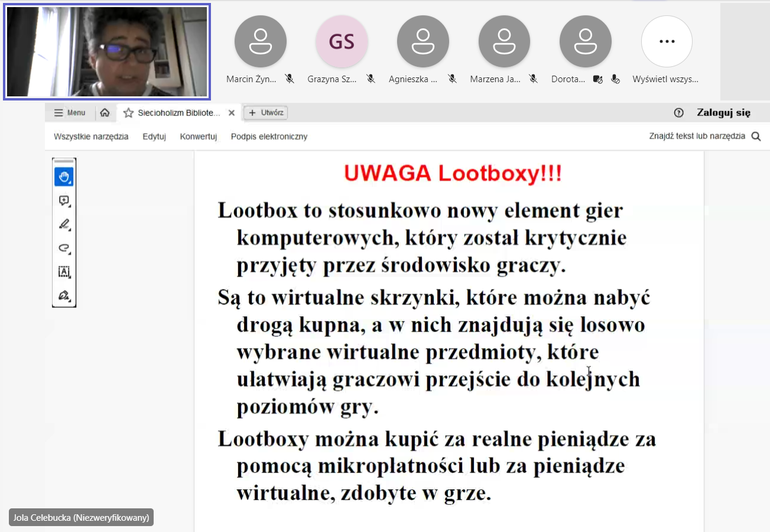
Task: Click the Jola Celebucka (Niezweryfikowany) name label
Action: pyautogui.click(x=81, y=517)
